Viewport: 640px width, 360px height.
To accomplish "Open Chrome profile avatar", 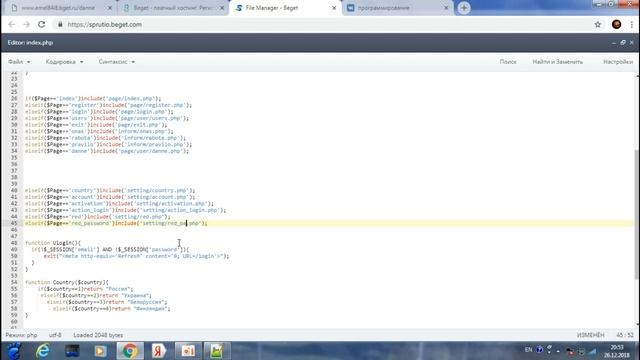I will pyautogui.click(x=616, y=24).
